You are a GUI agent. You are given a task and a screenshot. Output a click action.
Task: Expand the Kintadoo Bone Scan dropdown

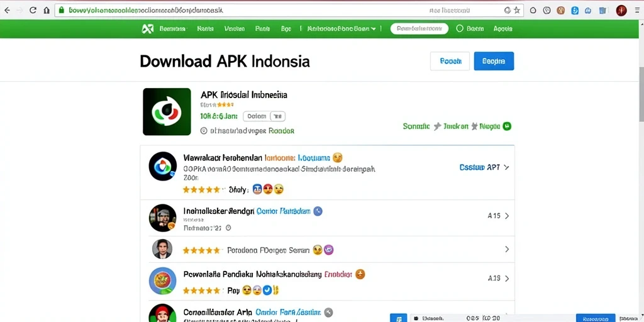[x=341, y=29]
